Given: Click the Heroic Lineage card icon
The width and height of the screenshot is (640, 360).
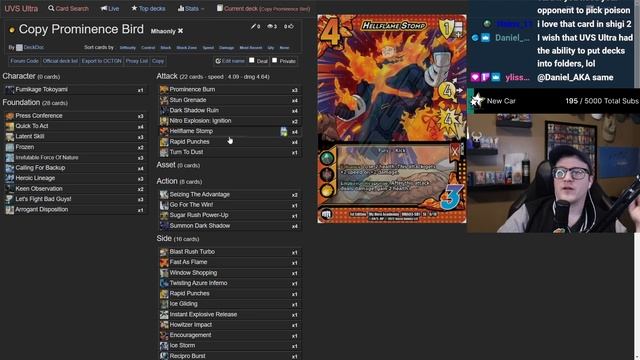Looking at the screenshot, I should [x=9, y=178].
